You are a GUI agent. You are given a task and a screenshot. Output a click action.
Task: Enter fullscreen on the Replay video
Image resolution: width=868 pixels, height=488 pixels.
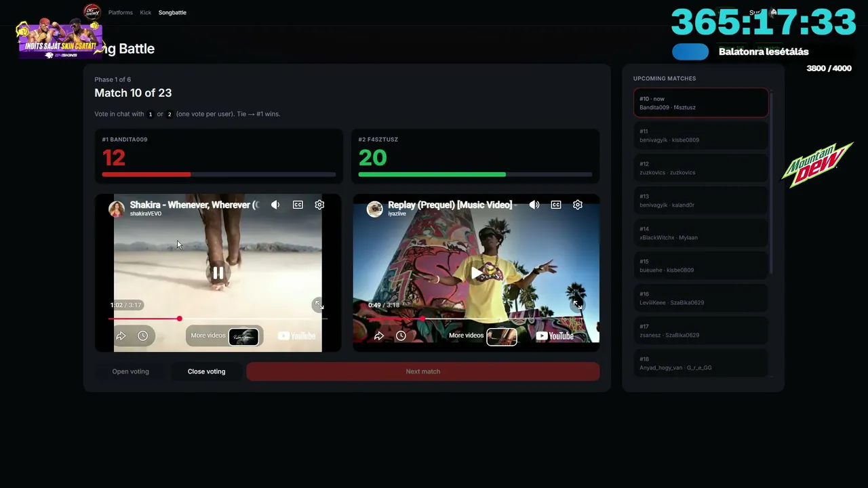(576, 304)
